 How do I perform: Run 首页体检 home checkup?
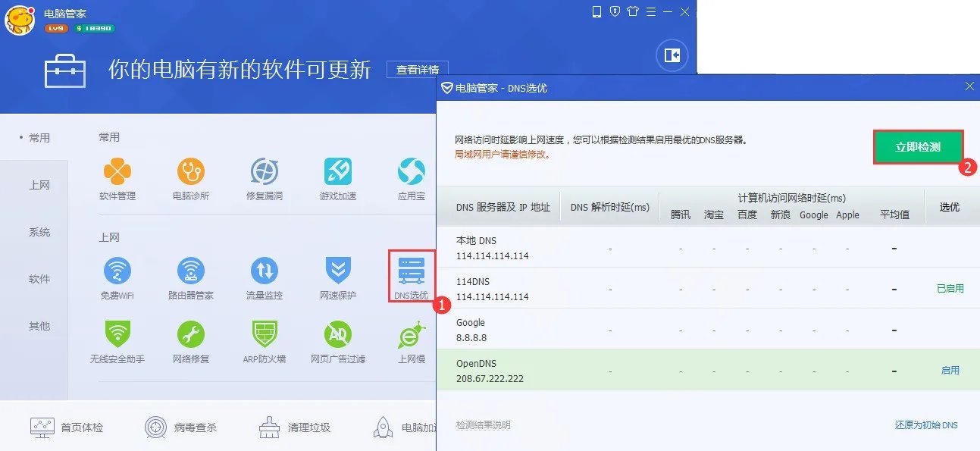64,427
